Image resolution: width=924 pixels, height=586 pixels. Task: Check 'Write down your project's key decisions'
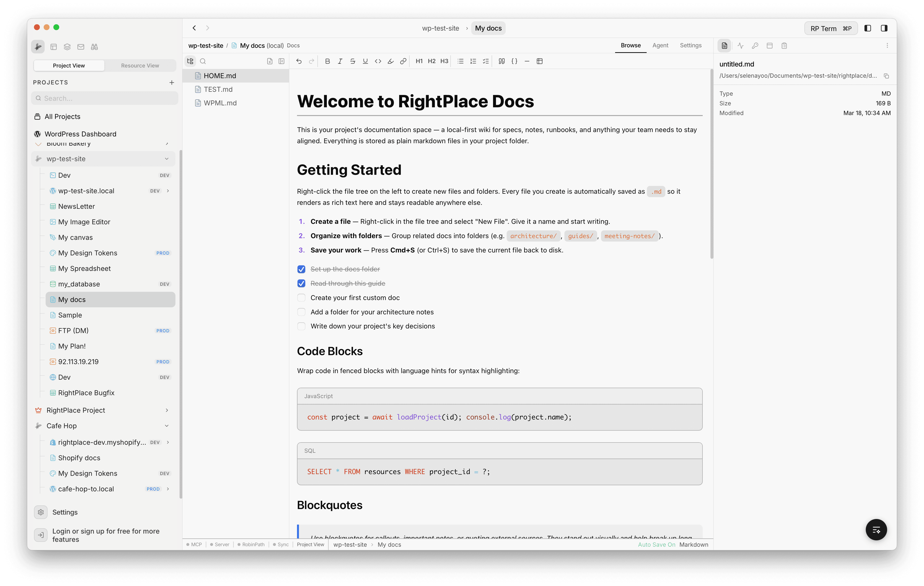coord(302,326)
